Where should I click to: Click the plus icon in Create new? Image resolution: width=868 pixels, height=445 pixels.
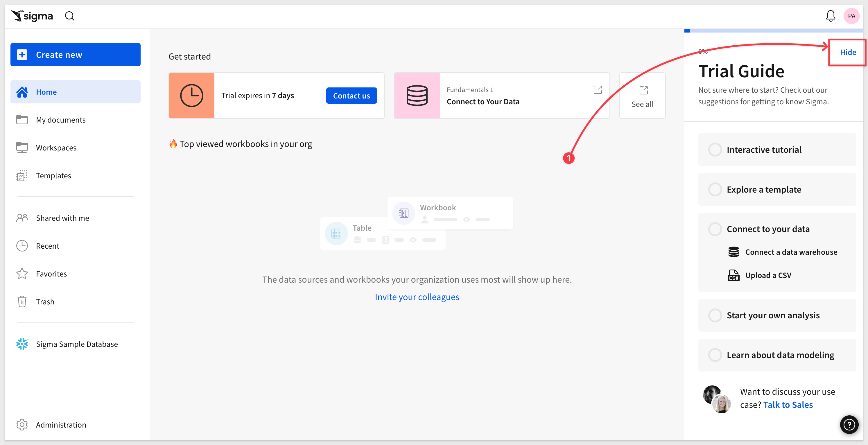coord(22,55)
